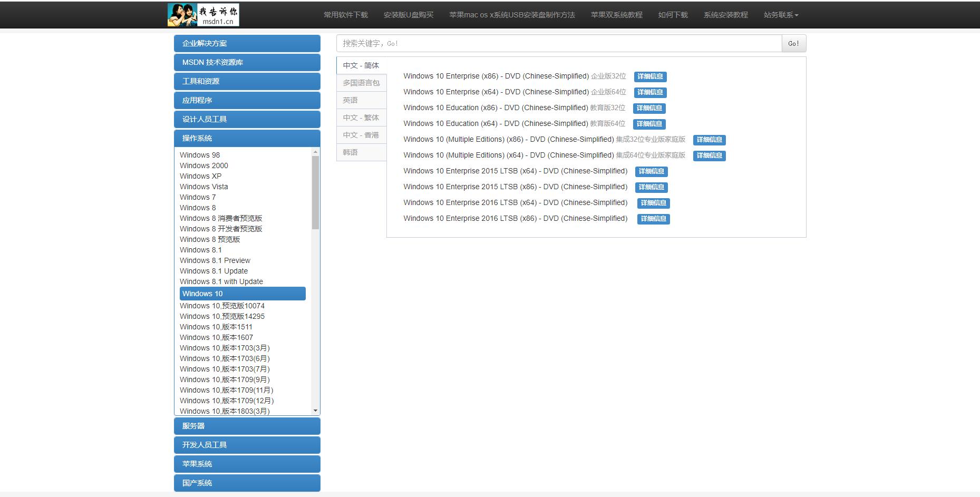The height and width of the screenshot is (497, 980).
Task: Select Windows 8.1 Update entry
Action: [214, 271]
